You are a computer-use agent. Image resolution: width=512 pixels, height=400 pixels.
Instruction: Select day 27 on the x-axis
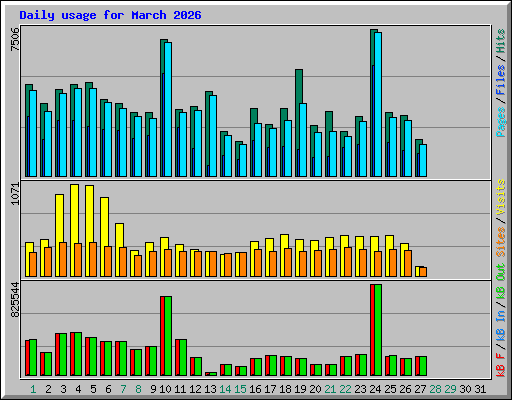[420, 389]
